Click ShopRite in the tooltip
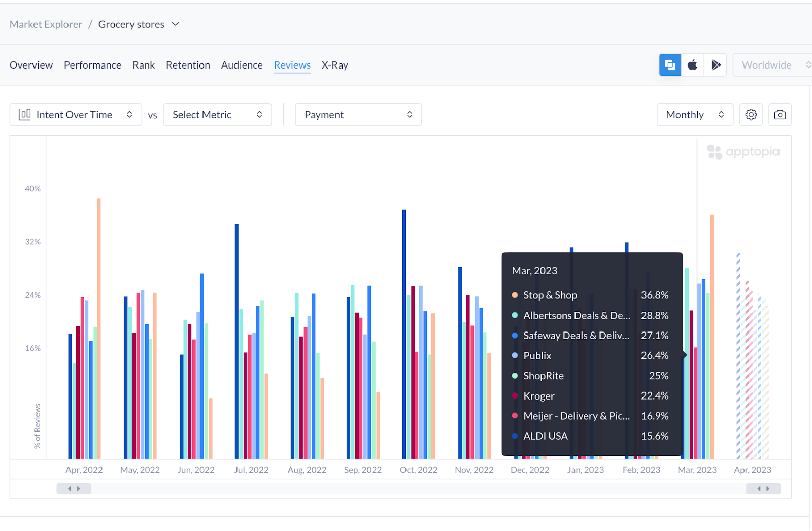This screenshot has width=812, height=531. [544, 376]
